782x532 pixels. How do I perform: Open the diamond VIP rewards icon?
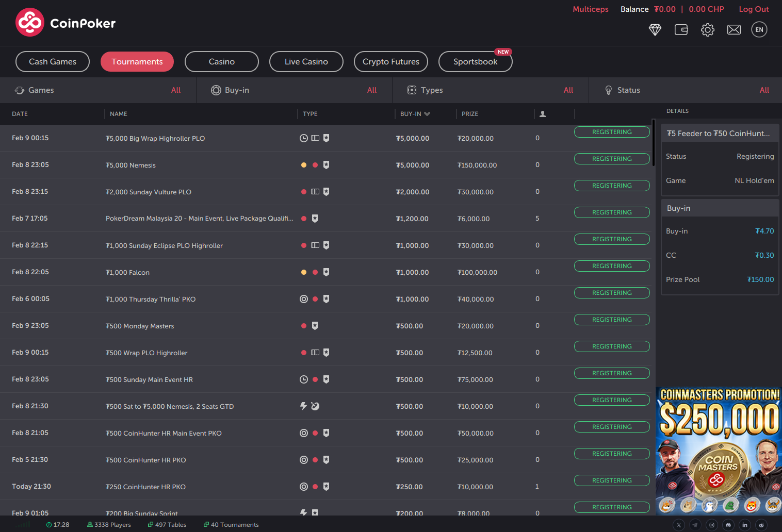(x=655, y=30)
